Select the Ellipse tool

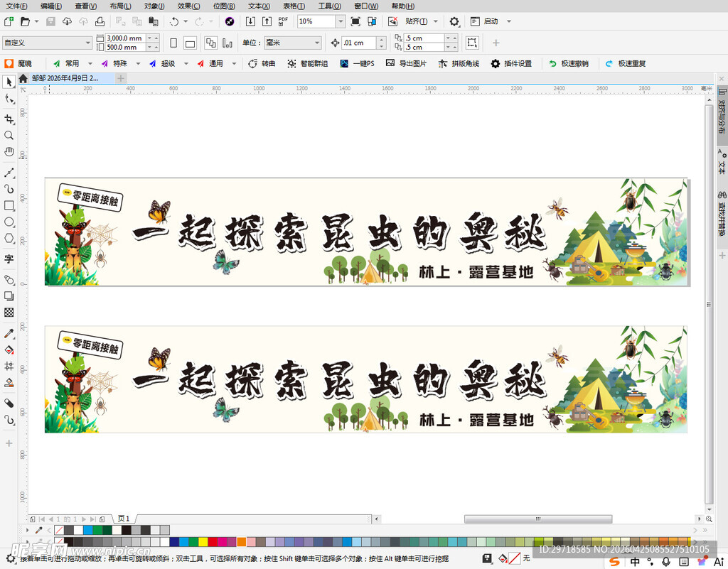tap(9, 222)
